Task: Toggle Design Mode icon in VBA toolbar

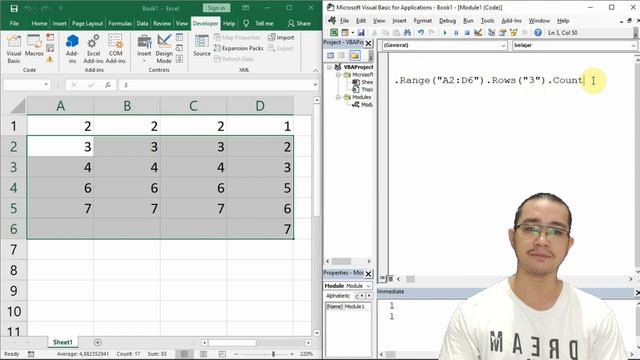Action: point(478,32)
